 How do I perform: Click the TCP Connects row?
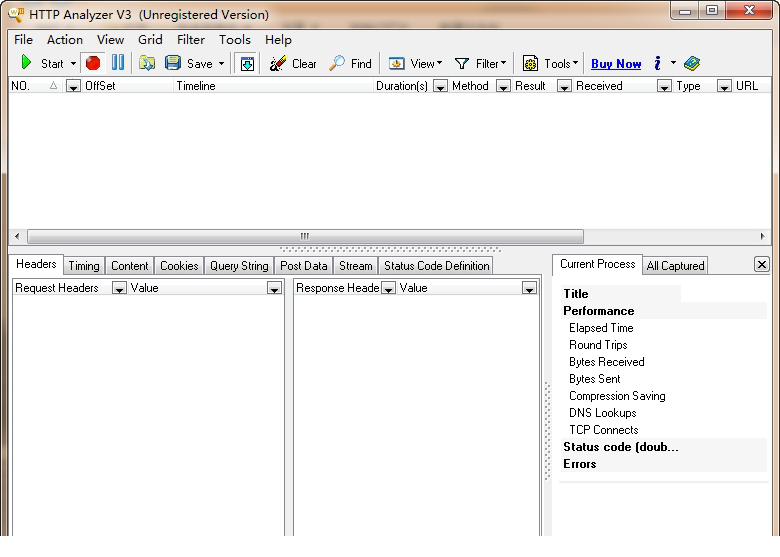(664, 430)
